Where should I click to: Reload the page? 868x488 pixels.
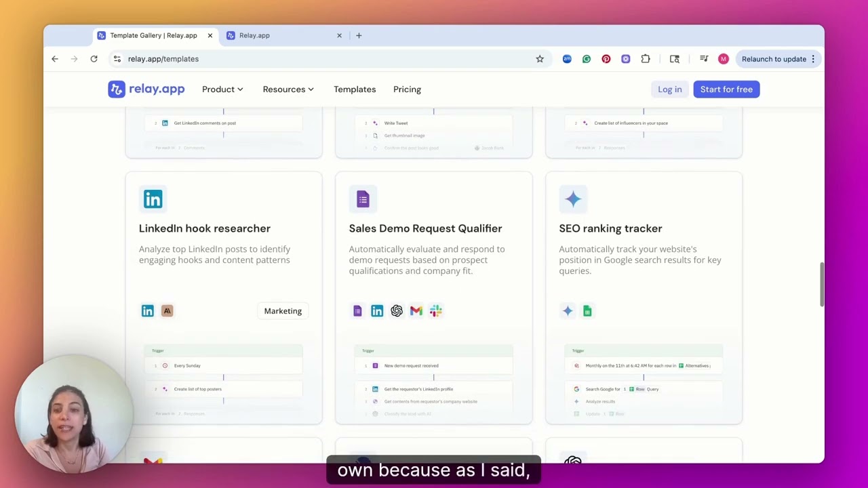94,59
